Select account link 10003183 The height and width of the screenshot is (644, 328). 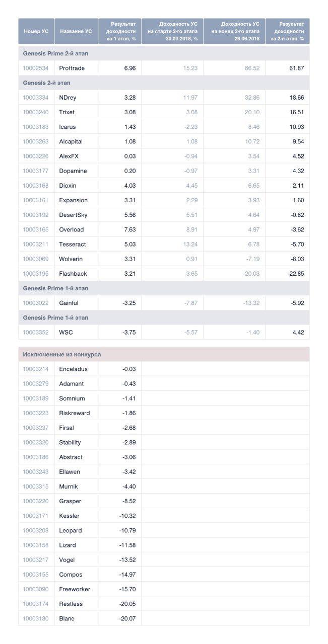(35, 127)
